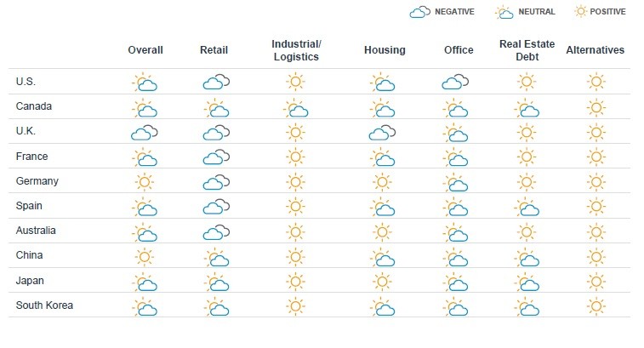Select the South Korea row label
The width and height of the screenshot is (644, 348).
[44, 305]
